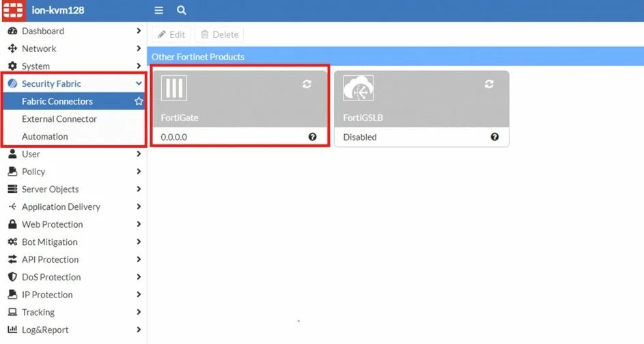Expand Log&Report menu chevron

pyautogui.click(x=139, y=329)
